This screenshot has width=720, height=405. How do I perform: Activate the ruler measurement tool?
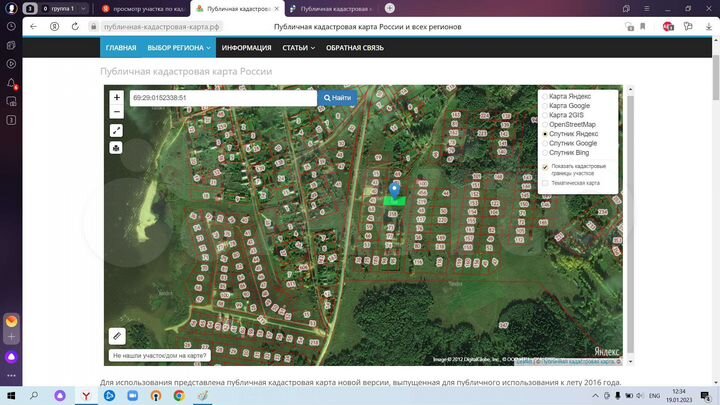pyautogui.click(x=117, y=336)
